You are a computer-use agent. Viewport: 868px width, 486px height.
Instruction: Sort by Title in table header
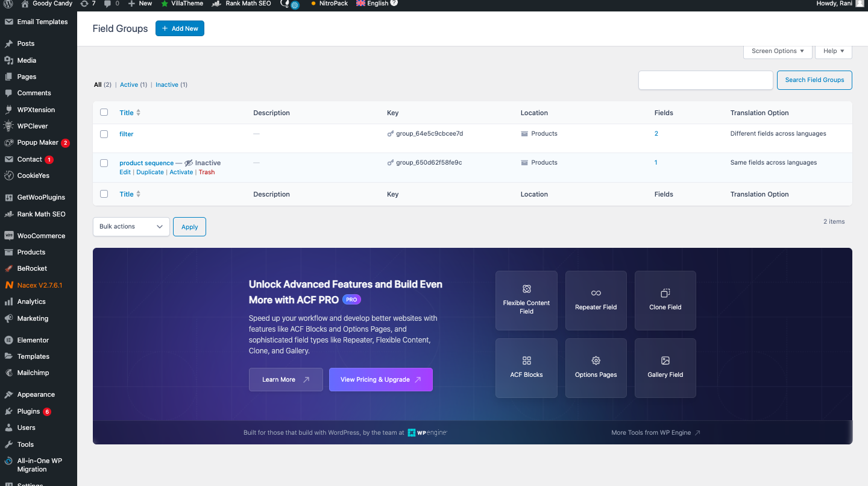click(x=130, y=113)
